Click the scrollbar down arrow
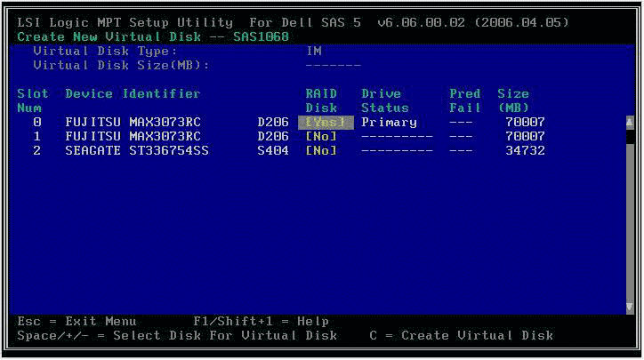Viewport: 644px width, 360px height. (x=629, y=307)
